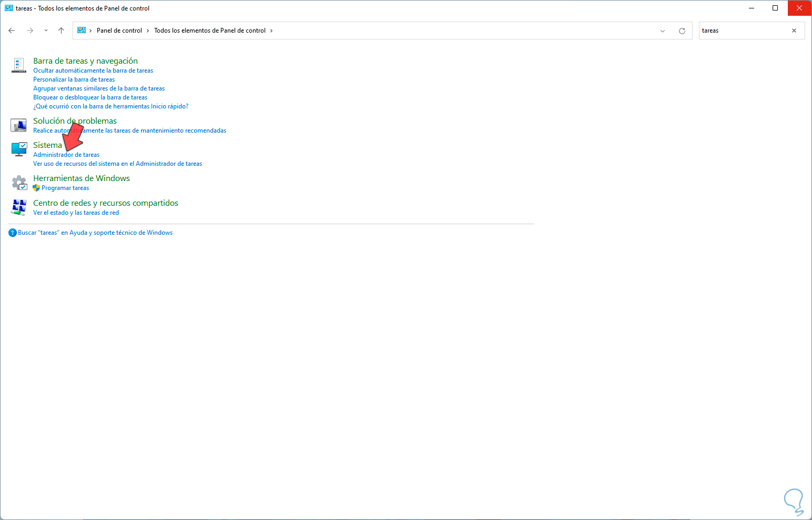Click Ver el estado y las tareas de red
812x520 pixels.
tap(76, 213)
